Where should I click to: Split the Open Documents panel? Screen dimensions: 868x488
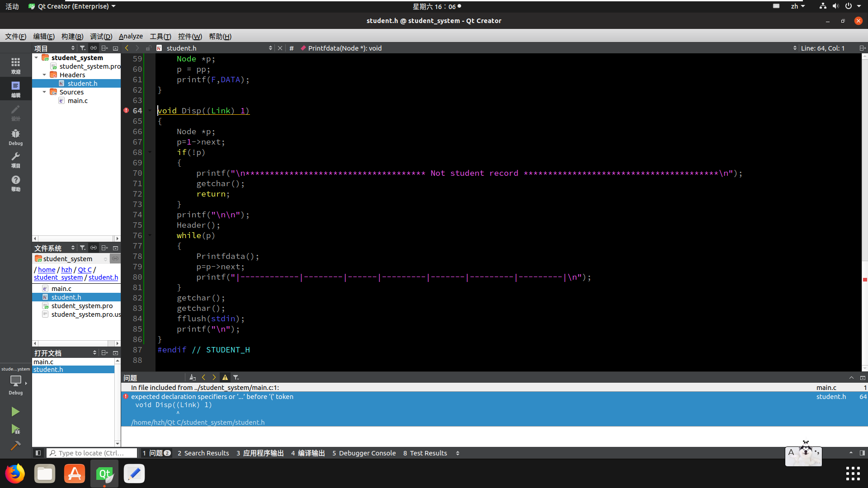[105, 353]
